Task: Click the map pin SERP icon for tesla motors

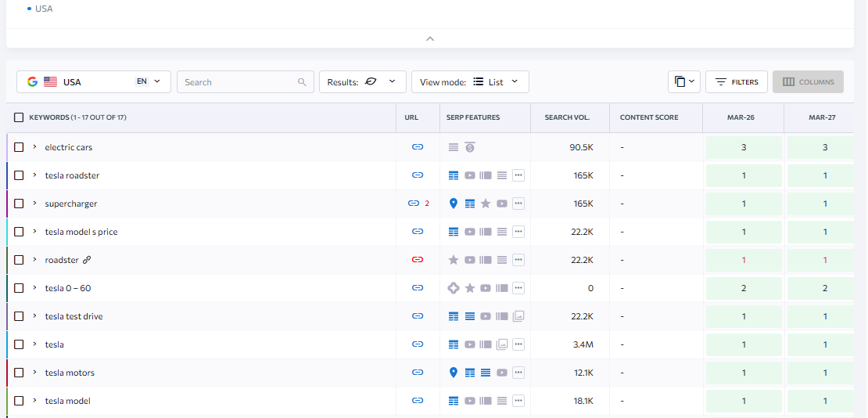Action: click(454, 373)
